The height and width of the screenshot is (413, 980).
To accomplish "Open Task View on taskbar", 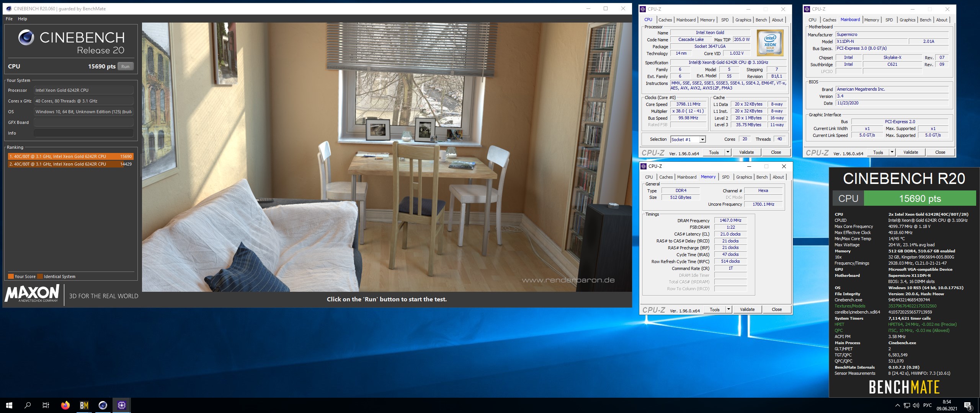I will point(46,405).
